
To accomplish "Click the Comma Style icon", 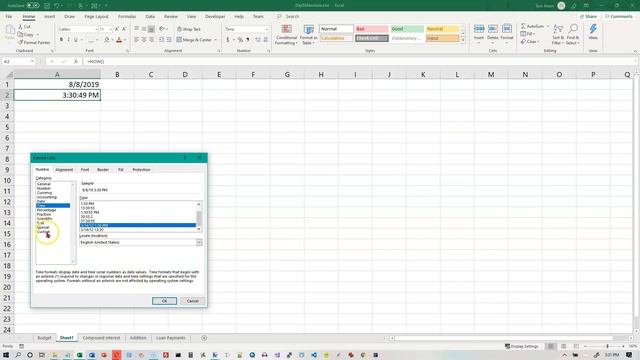I will tap(248, 40).
